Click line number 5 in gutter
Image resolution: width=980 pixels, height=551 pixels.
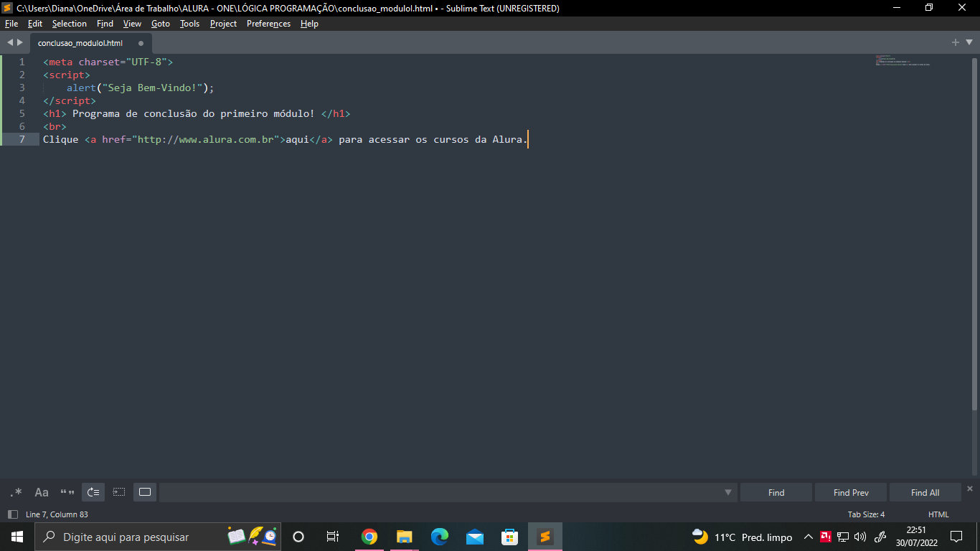coord(22,113)
